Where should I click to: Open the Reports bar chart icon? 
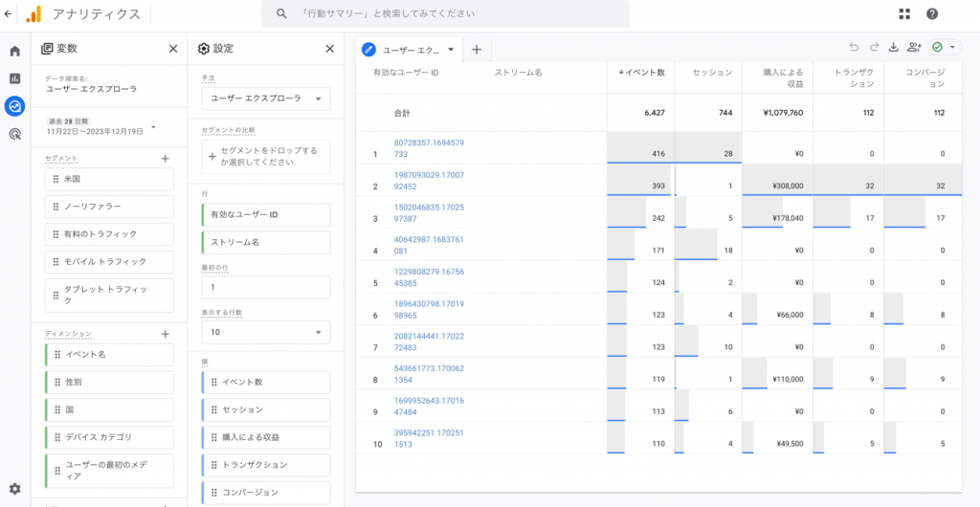click(14, 78)
